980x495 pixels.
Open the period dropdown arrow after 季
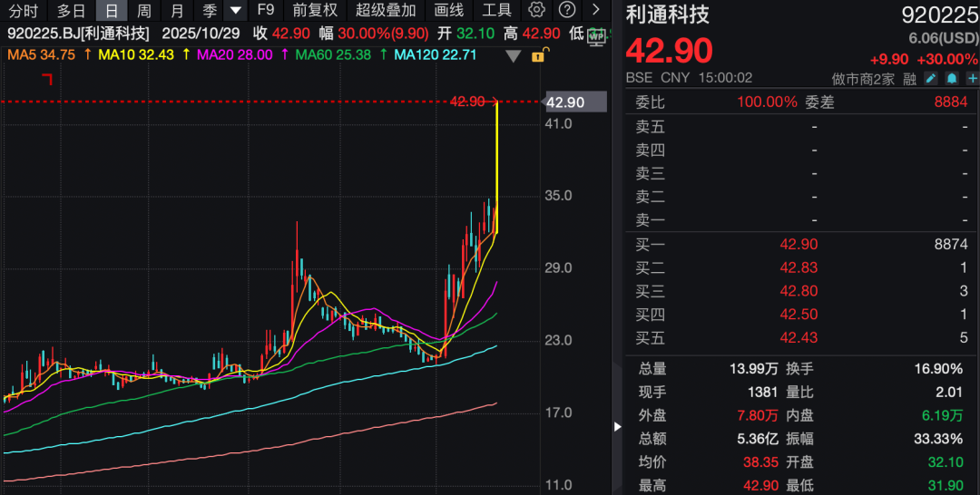pos(236,10)
